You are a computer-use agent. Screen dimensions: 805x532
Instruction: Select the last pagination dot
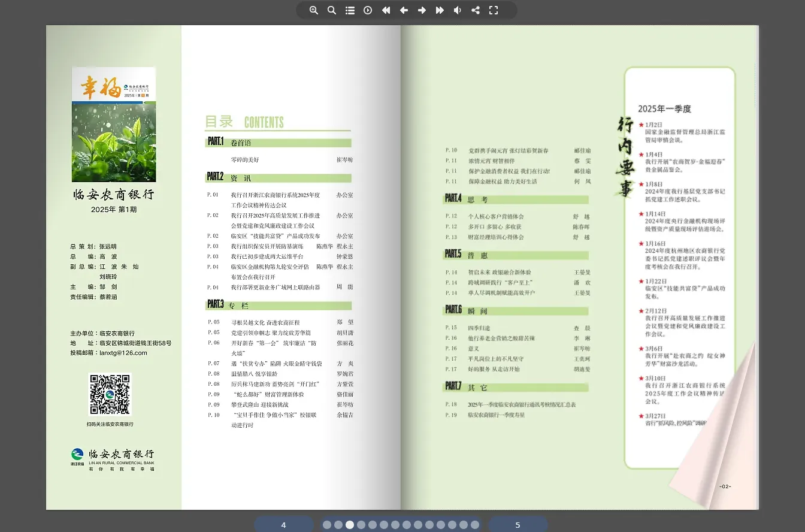(475, 525)
